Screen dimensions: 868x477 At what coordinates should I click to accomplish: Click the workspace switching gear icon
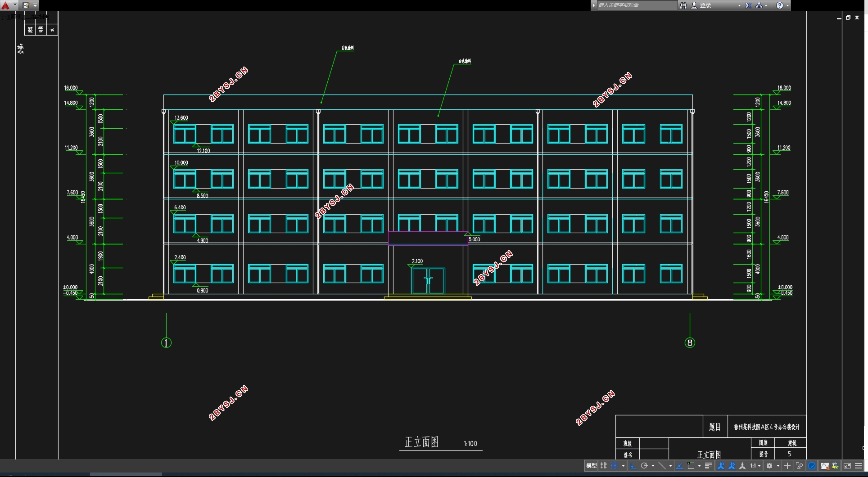[x=769, y=466]
